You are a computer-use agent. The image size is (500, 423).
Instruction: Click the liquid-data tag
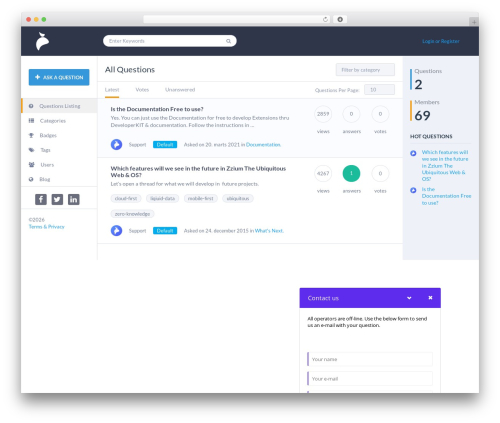coord(162,198)
